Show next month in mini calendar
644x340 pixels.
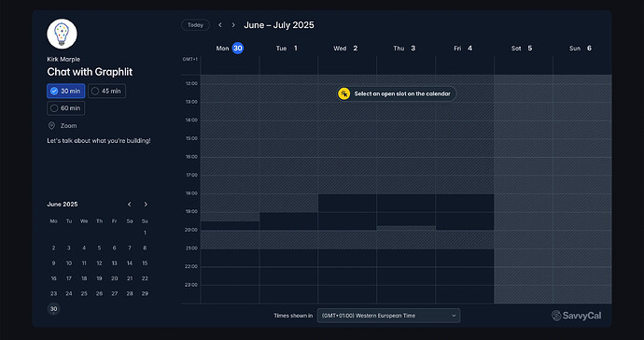(x=146, y=205)
